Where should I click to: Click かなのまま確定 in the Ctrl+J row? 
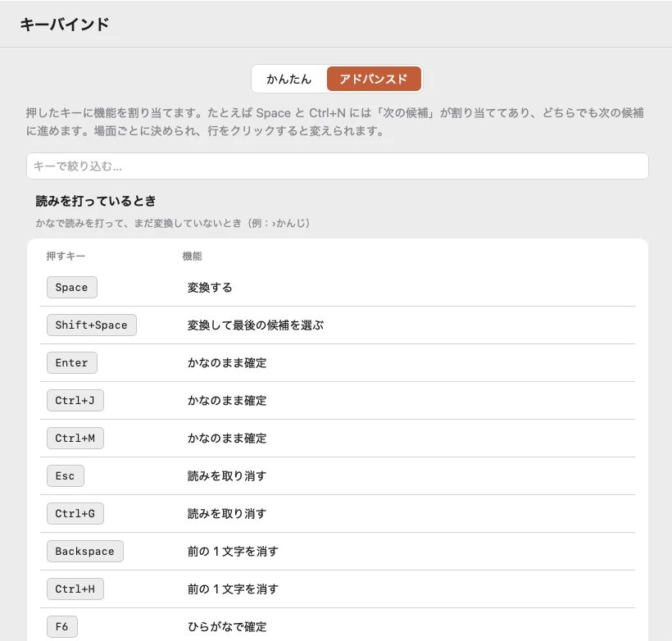coord(227,401)
